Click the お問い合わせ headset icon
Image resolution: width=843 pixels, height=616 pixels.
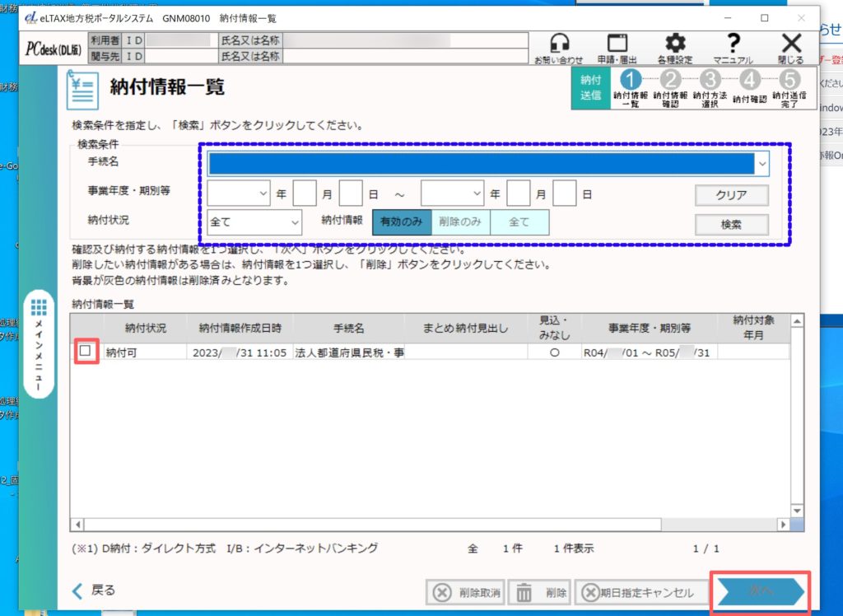[x=558, y=45]
